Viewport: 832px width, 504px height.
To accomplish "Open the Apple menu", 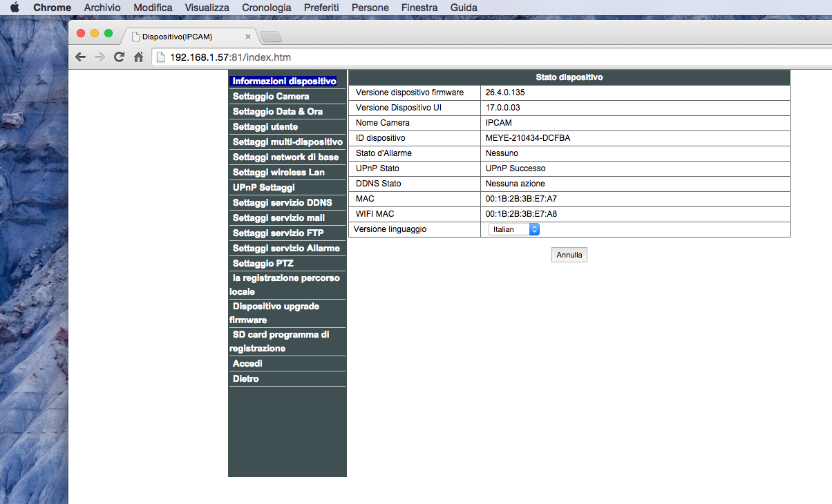I will click(x=15, y=8).
